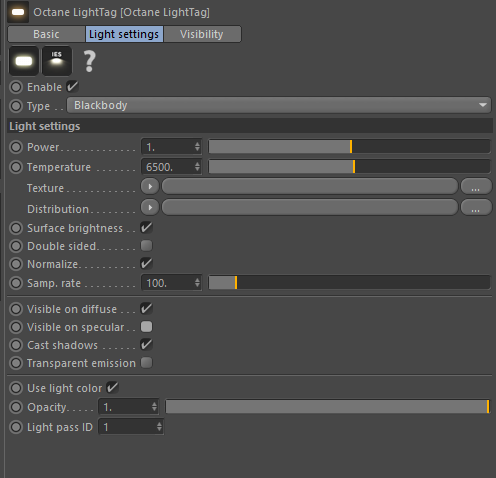Screen dimensions: 496x478
Task: Uncheck Surface brightness
Action: tap(146, 228)
